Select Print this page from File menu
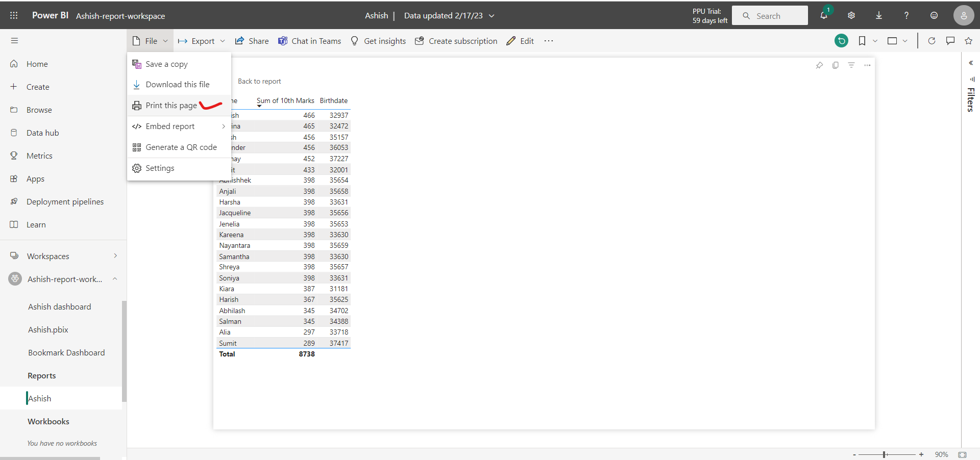The height and width of the screenshot is (460, 980). coord(171,105)
